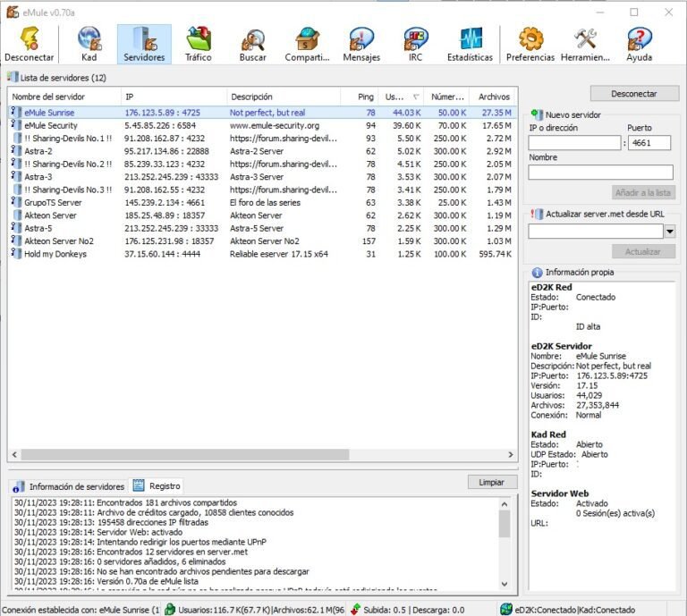
Task: Show the Estadísticas view
Action: [x=470, y=44]
